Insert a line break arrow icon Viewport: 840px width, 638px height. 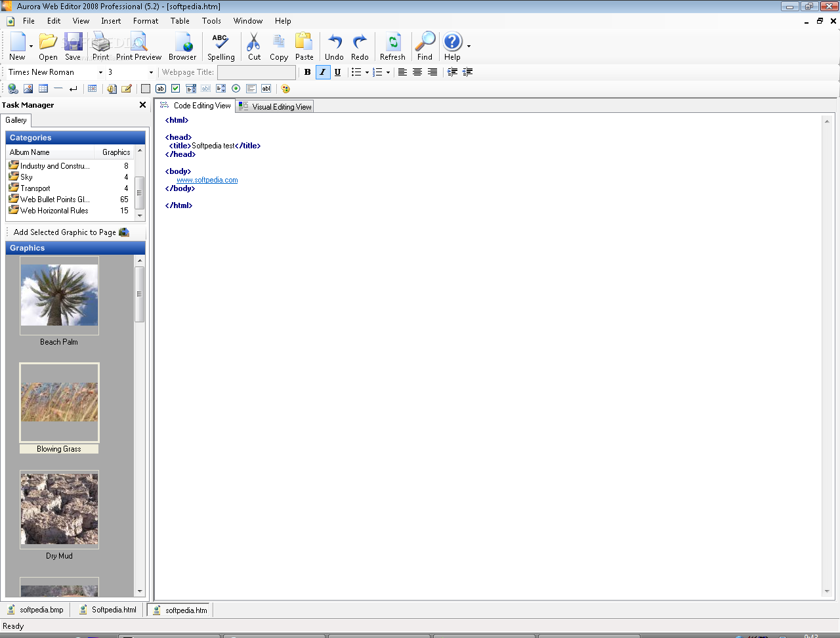pyautogui.click(x=73, y=89)
